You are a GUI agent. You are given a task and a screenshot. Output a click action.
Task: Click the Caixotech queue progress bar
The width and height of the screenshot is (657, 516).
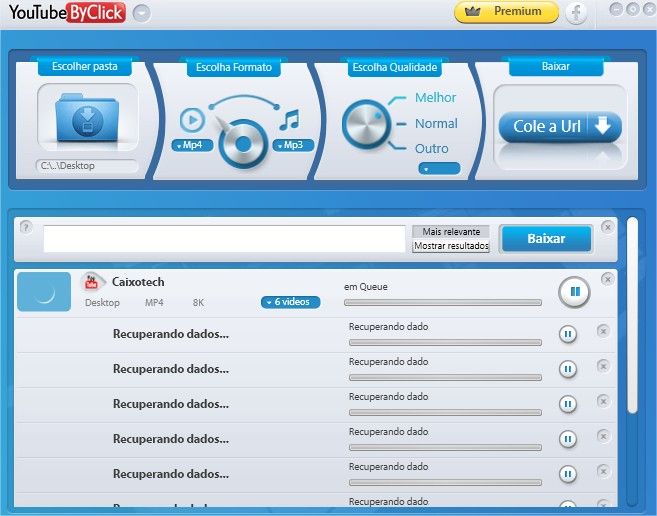coord(443,302)
